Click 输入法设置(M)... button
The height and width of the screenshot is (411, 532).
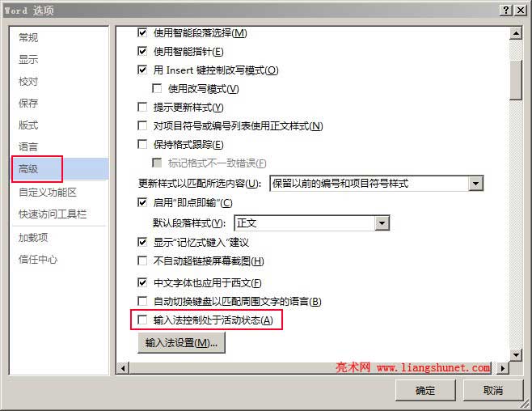pos(182,343)
